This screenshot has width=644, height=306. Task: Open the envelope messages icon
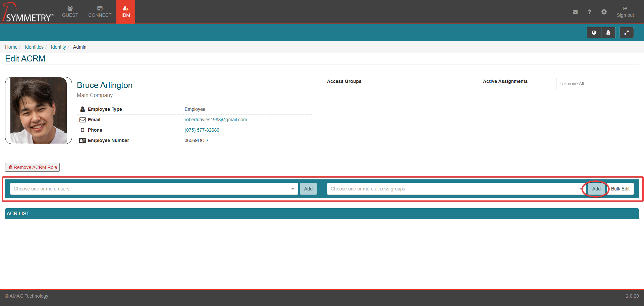pyautogui.click(x=575, y=12)
